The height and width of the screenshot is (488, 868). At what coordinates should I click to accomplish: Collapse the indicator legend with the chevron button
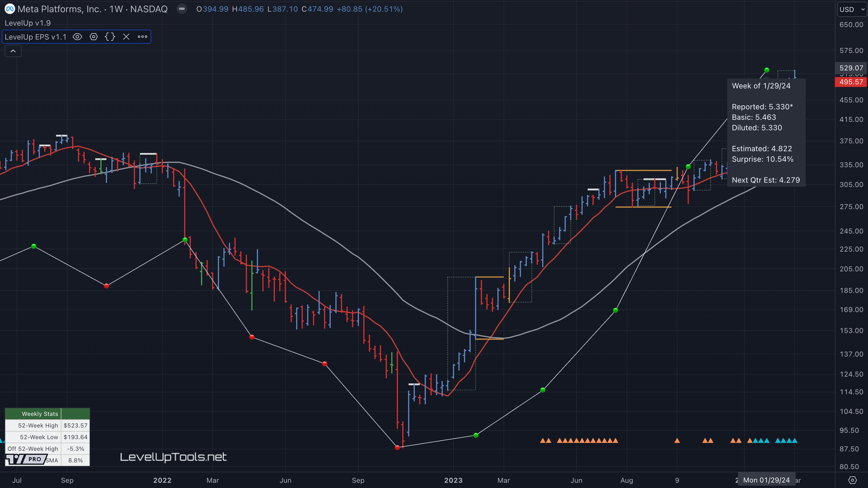click(x=13, y=51)
